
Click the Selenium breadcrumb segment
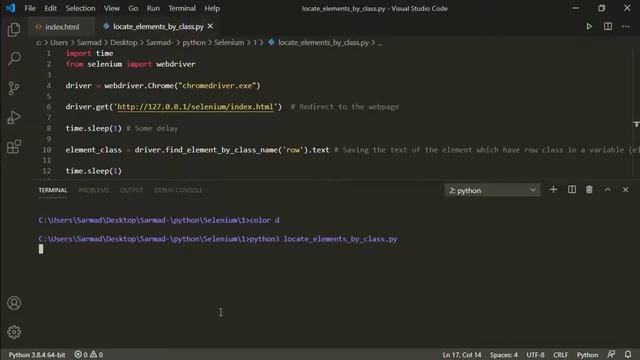(229, 42)
